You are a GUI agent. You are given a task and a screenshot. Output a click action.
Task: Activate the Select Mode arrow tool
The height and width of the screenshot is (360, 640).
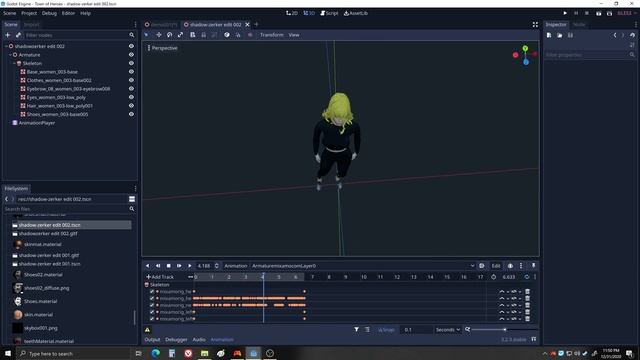(147, 35)
